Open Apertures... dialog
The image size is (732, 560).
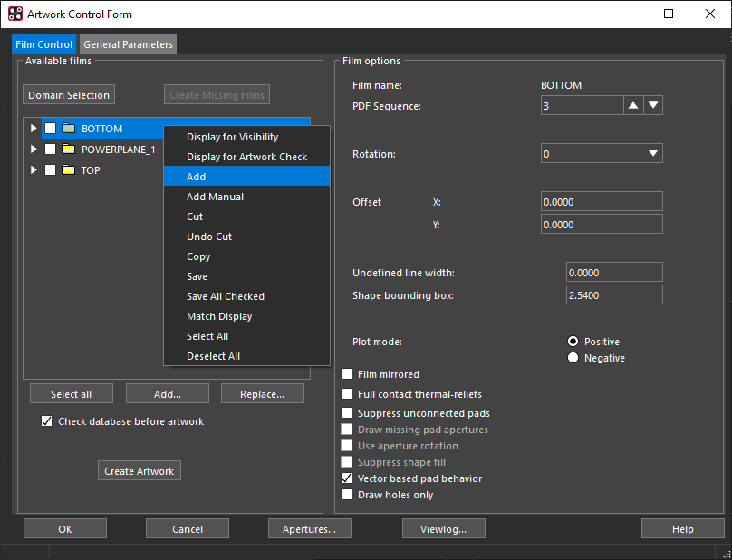[310, 528]
